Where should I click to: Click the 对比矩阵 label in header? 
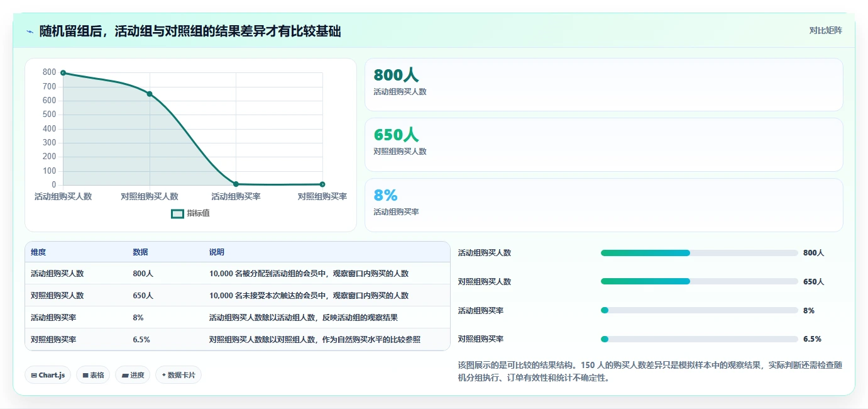[x=825, y=30]
